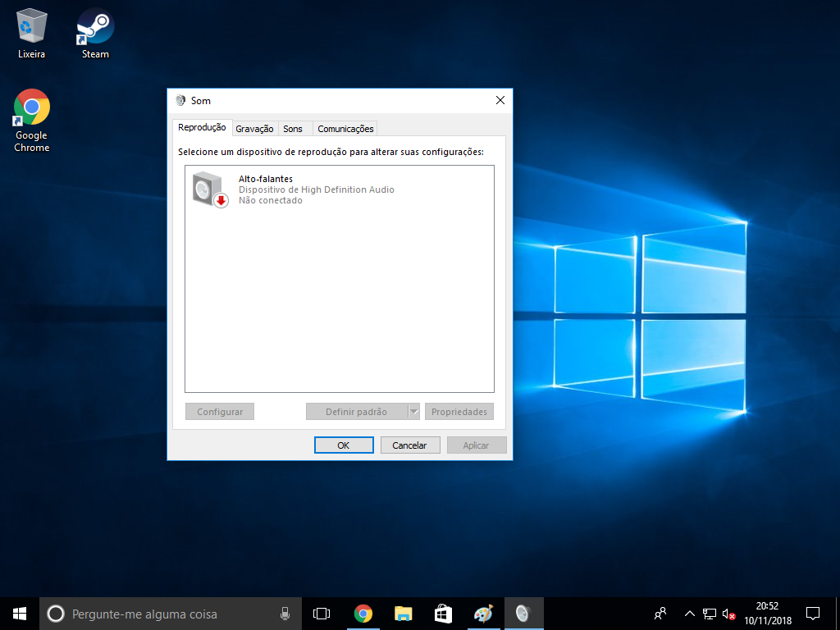Select the Google Chrome desktop shortcut

[32, 119]
